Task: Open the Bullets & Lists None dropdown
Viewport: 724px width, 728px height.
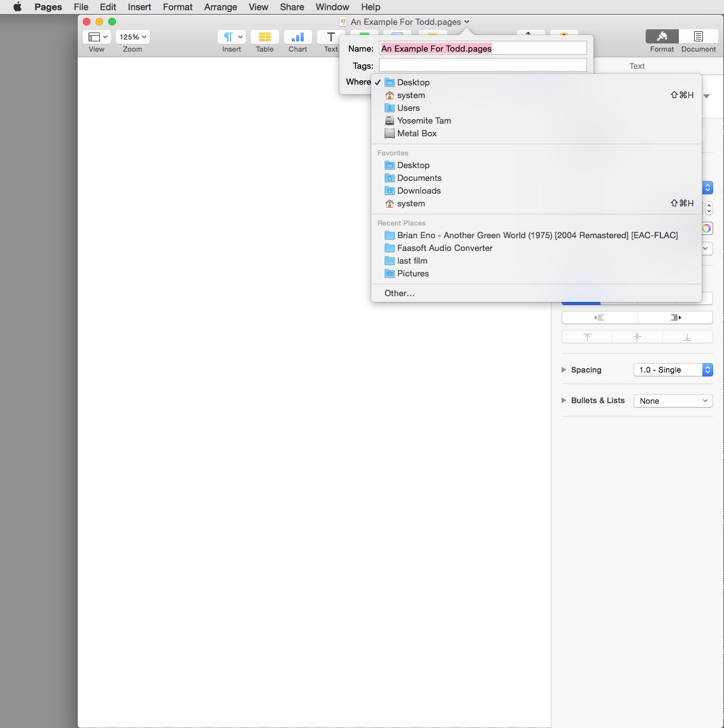Action: [673, 401]
